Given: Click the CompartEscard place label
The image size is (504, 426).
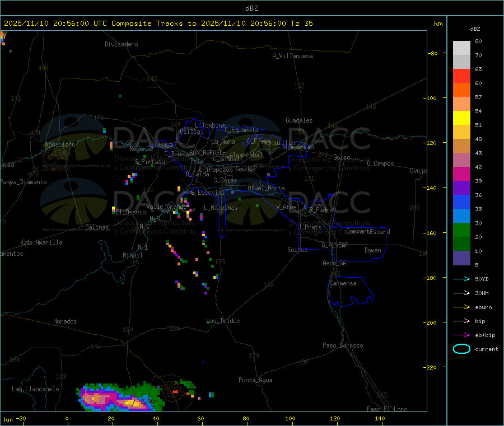Looking at the screenshot, I should pyautogui.click(x=368, y=232).
